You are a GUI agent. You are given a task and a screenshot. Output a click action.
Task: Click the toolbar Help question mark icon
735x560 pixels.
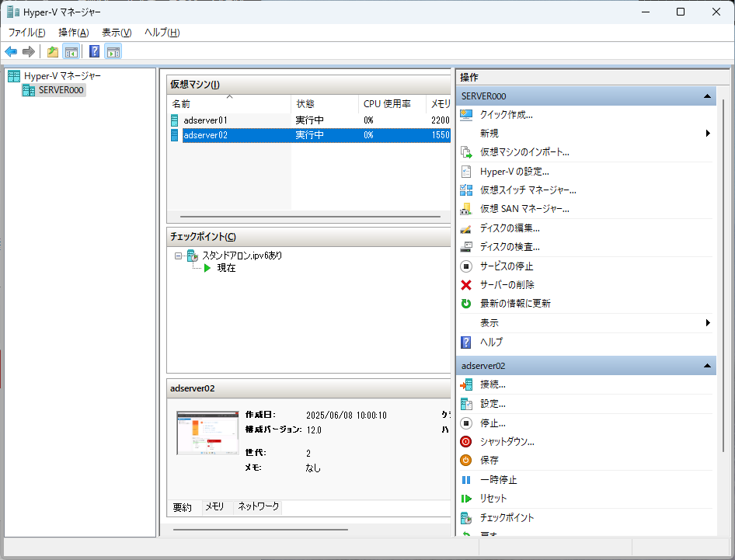(x=94, y=51)
